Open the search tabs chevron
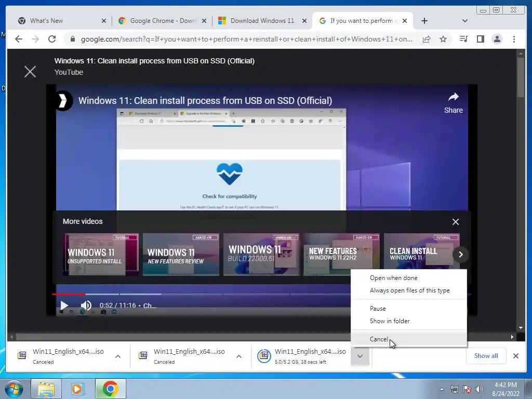Viewport: 532px width, 399px height. point(465,21)
